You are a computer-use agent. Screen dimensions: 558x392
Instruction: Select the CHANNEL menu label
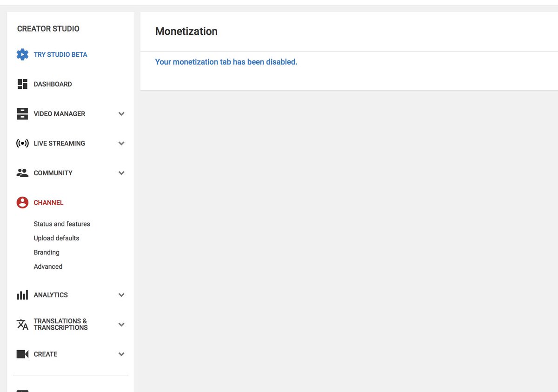click(x=48, y=203)
